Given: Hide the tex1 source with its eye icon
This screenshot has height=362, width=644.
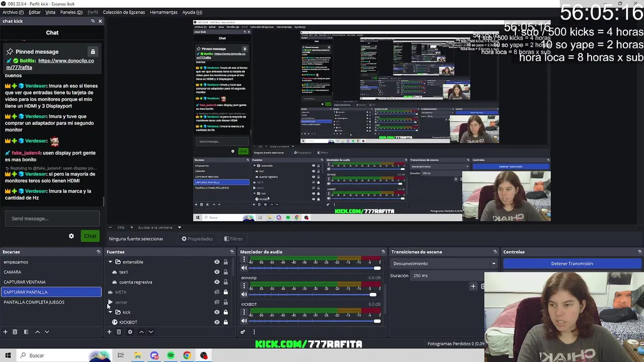Looking at the screenshot, I should 217,272.
